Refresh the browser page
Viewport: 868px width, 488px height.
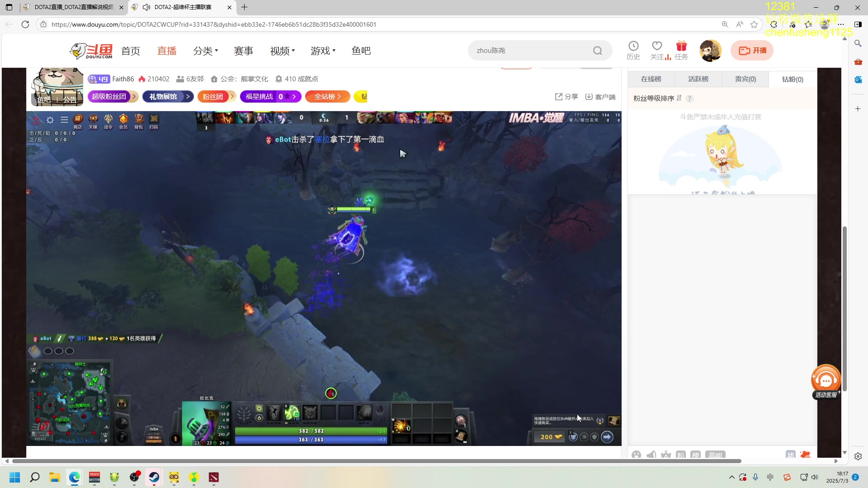25,24
